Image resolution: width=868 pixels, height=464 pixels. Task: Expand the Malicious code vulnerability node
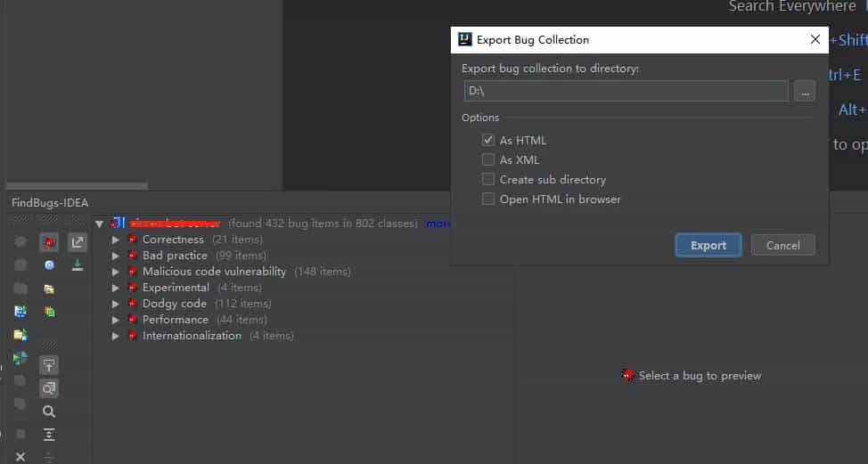click(x=116, y=272)
